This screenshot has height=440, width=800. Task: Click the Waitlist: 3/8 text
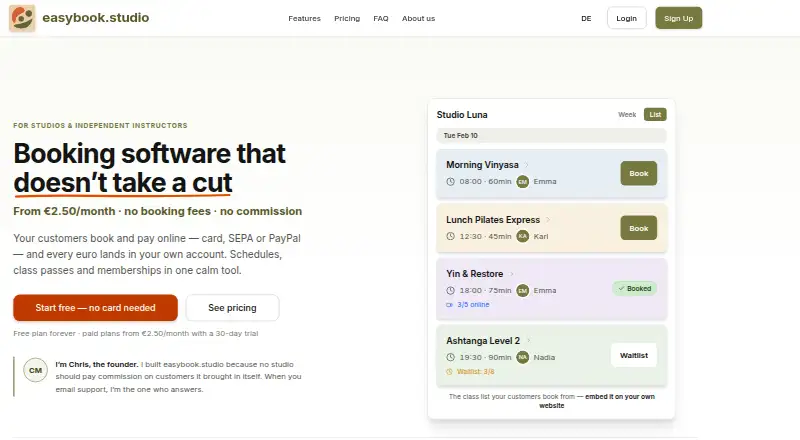tap(476, 372)
